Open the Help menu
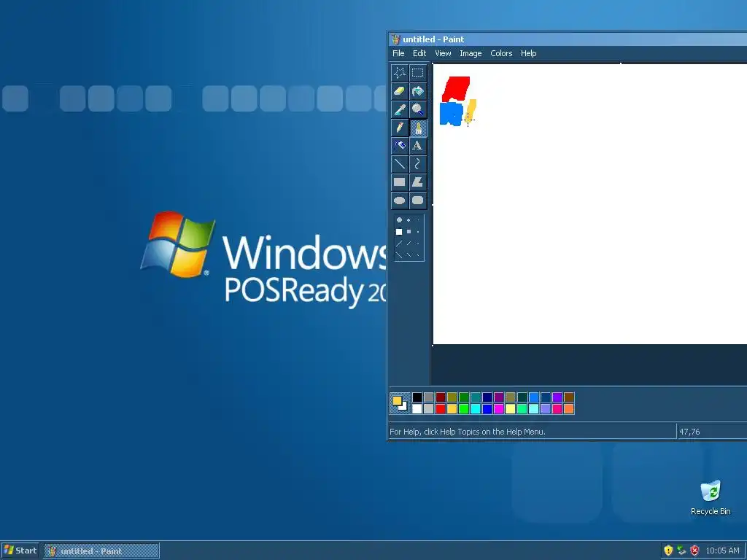 tap(528, 53)
